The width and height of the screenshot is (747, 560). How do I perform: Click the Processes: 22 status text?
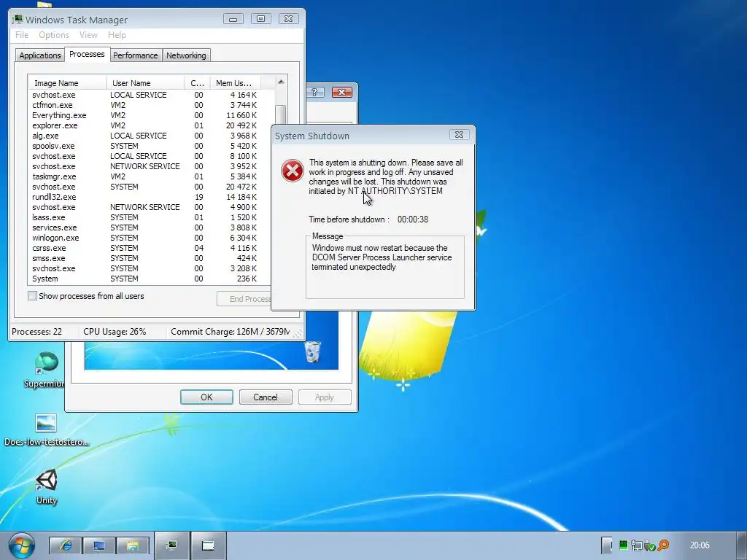pos(36,332)
